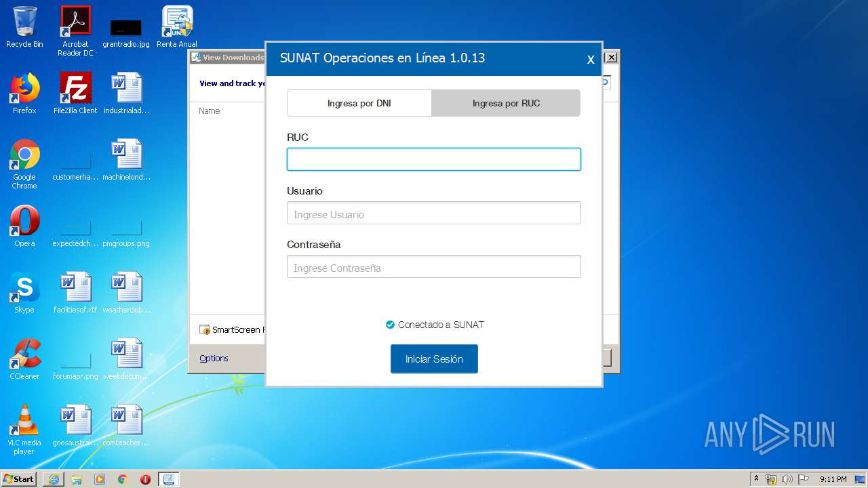Open goesaustral Word document icon
The height and width of the screenshot is (488, 868).
click(x=75, y=426)
